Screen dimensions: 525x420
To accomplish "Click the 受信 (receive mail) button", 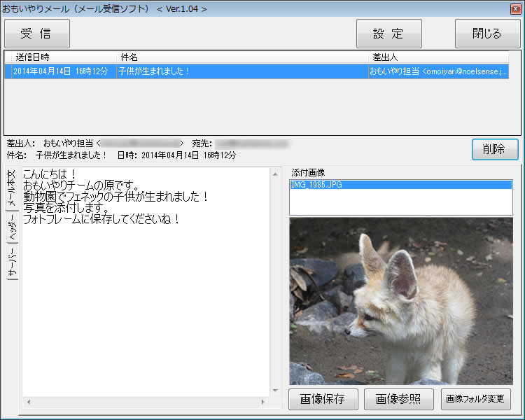I will (36, 34).
